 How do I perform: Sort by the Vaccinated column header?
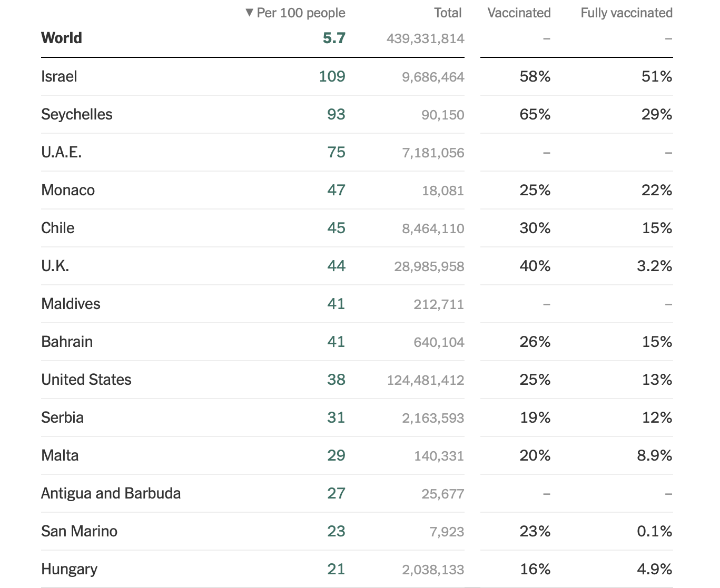(x=519, y=13)
